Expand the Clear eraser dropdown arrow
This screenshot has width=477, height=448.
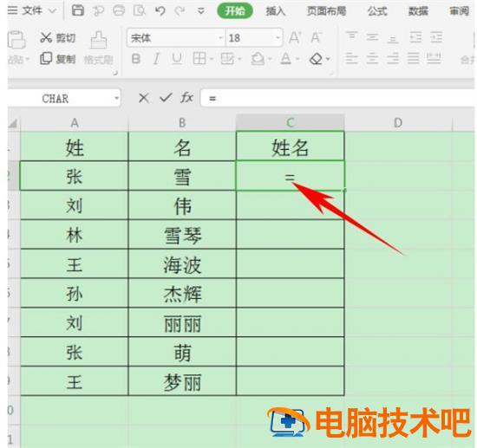pyautogui.click(x=328, y=59)
